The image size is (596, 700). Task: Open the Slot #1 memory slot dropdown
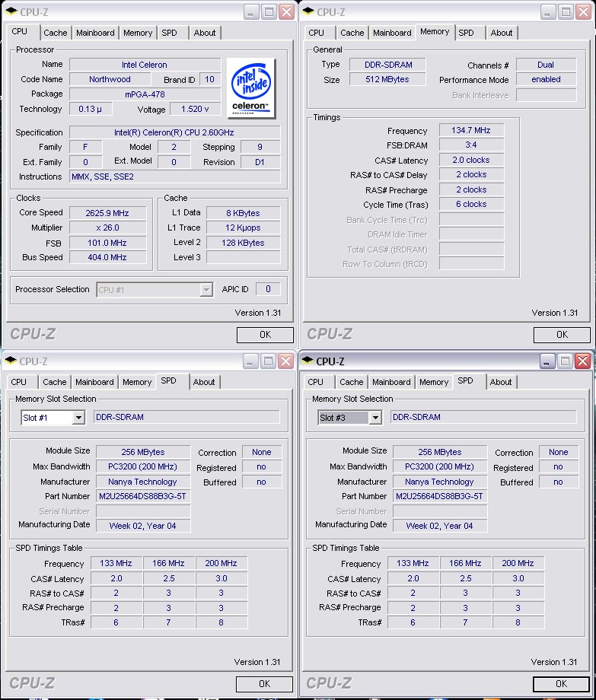[x=78, y=418]
